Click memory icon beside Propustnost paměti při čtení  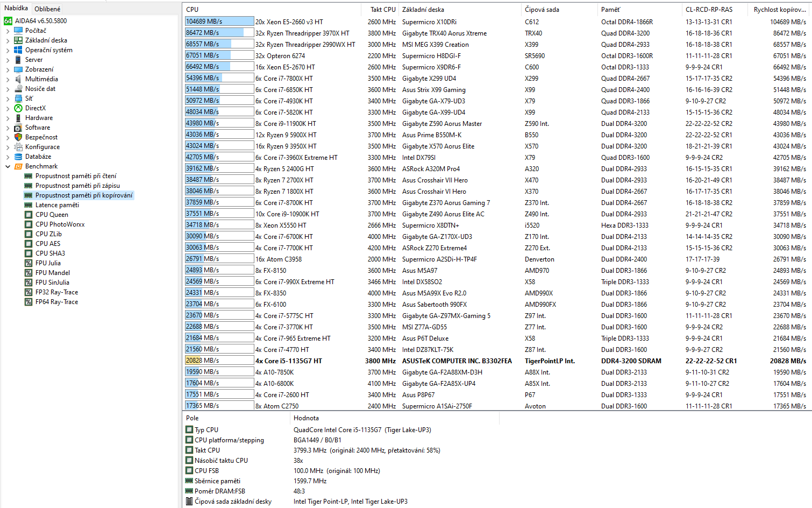click(x=29, y=176)
